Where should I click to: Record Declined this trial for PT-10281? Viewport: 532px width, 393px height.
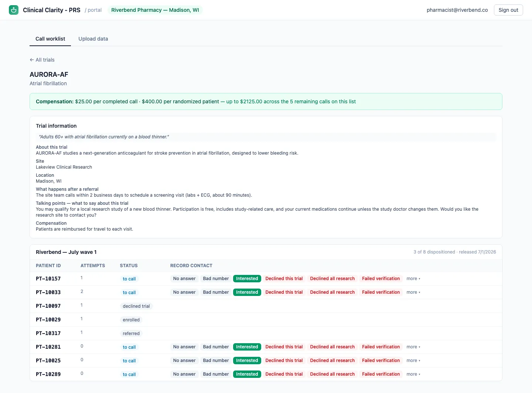pos(284,347)
